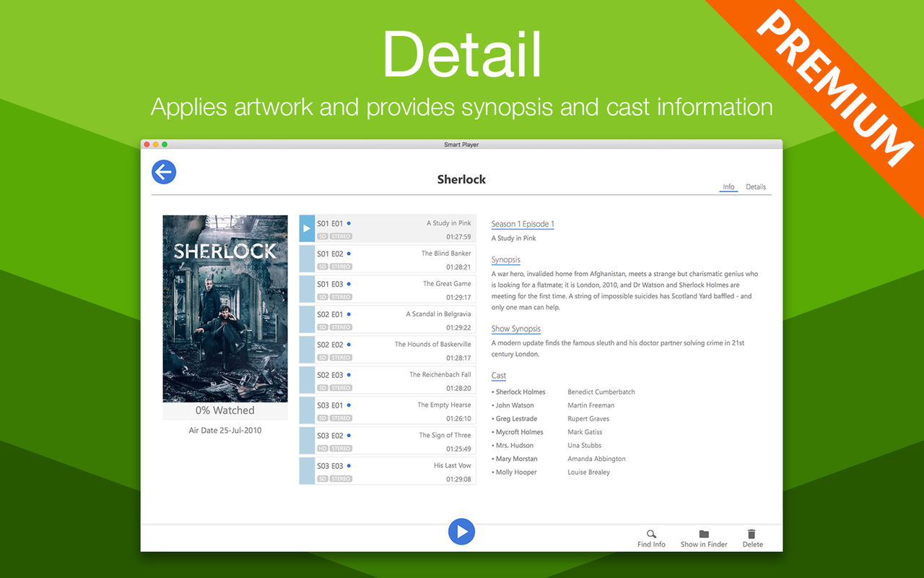Screen dimensions: 924x578
Task: Click the Season 1 Episode 1 heading
Action: 523,224
